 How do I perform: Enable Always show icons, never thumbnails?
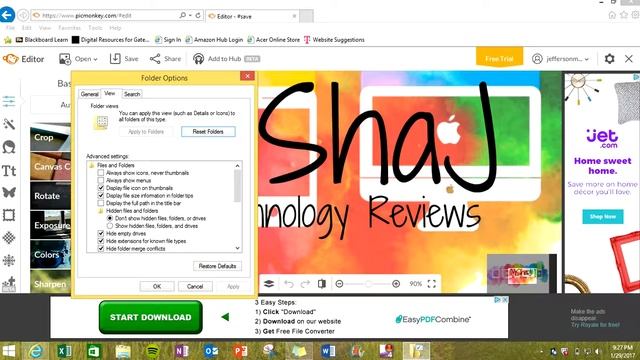(x=101, y=173)
